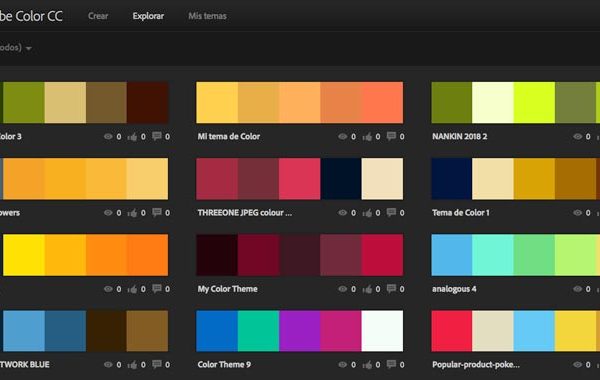Click the comment count 0 for Color Theme 9
600x380 pixels.
[x=402, y=365]
